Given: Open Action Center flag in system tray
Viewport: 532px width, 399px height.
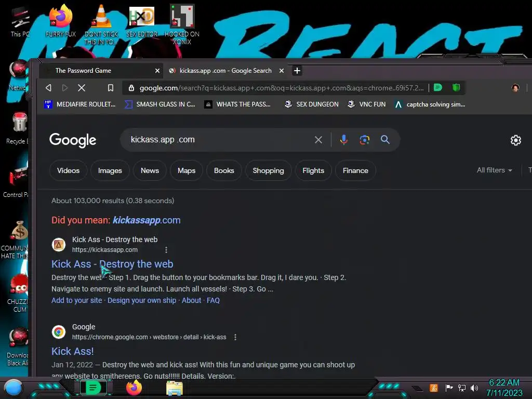Looking at the screenshot, I should click(449, 388).
